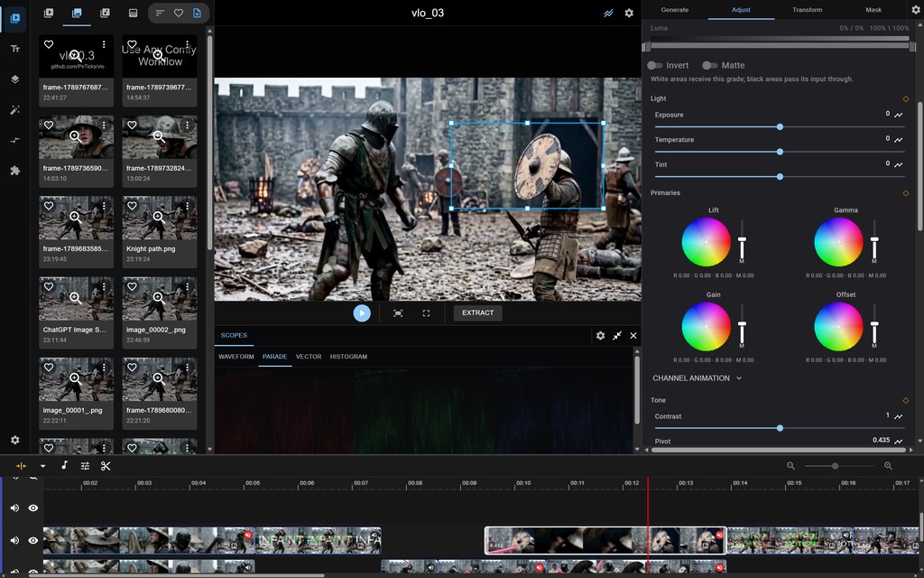The image size is (924, 578).
Task: Toggle visibility eye of the INPAINT clip track
Action: tap(33, 540)
